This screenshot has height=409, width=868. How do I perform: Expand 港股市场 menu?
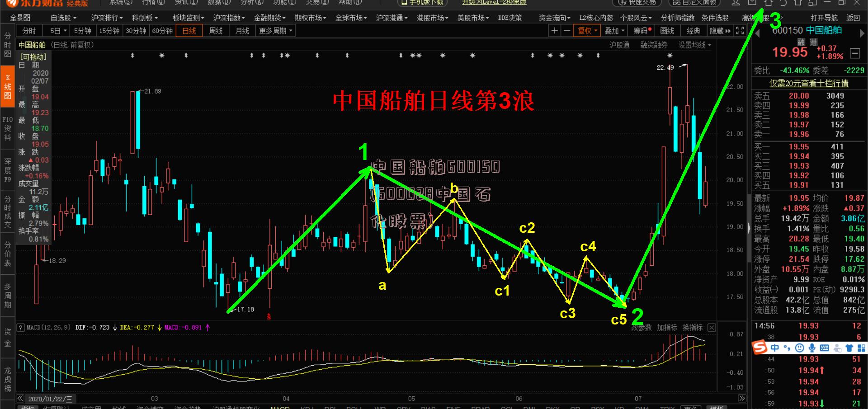tap(432, 18)
